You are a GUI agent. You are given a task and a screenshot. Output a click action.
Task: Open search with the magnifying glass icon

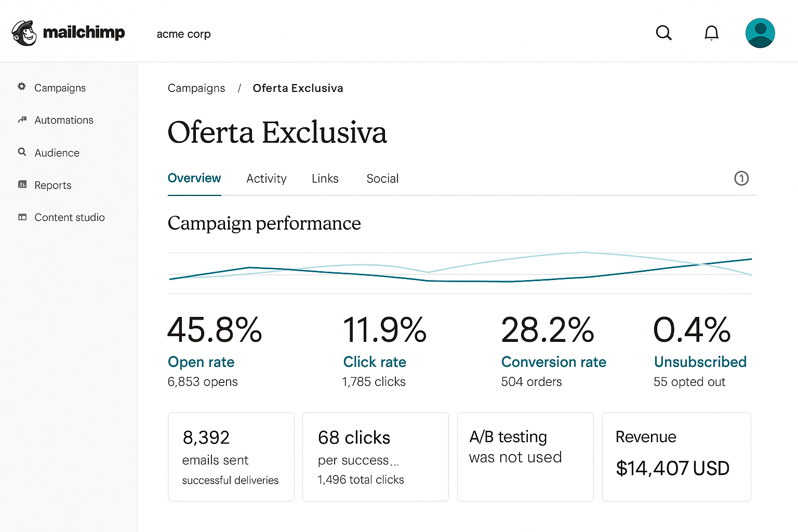[663, 33]
